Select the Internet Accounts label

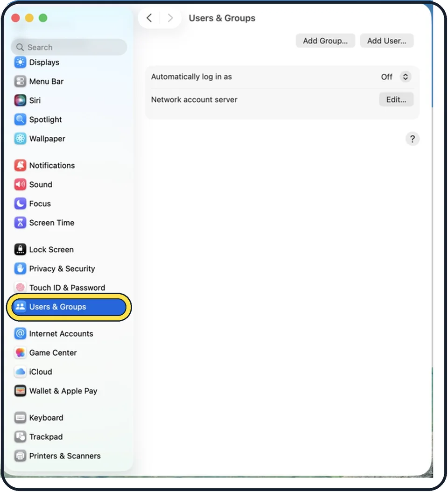[x=61, y=334]
